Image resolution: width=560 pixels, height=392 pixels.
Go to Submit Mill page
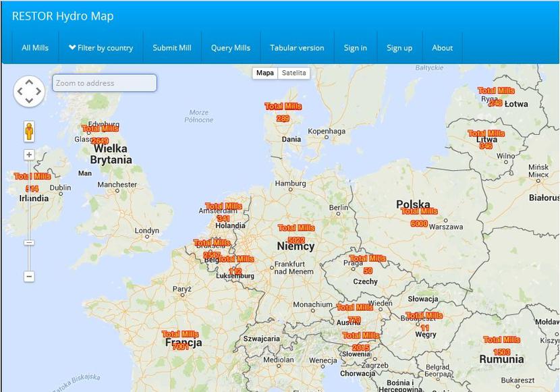[172, 48]
